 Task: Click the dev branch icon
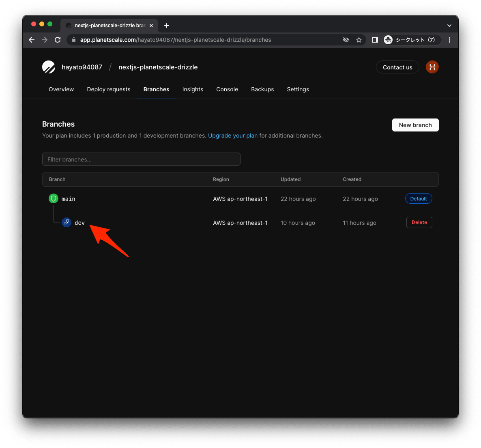(x=67, y=222)
